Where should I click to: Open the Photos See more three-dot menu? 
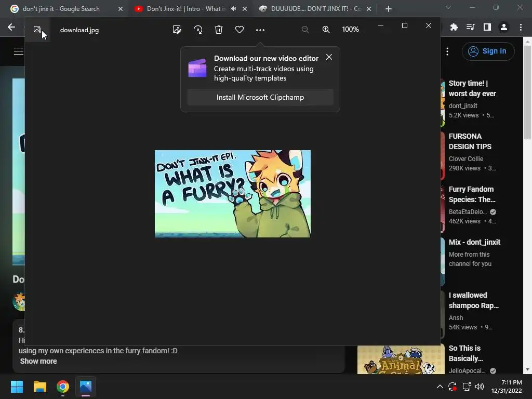260,30
